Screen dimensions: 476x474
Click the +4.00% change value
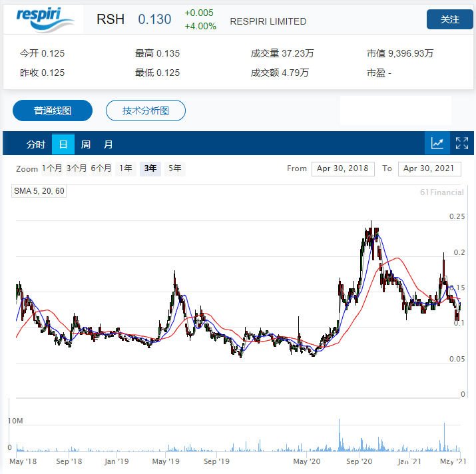point(200,26)
